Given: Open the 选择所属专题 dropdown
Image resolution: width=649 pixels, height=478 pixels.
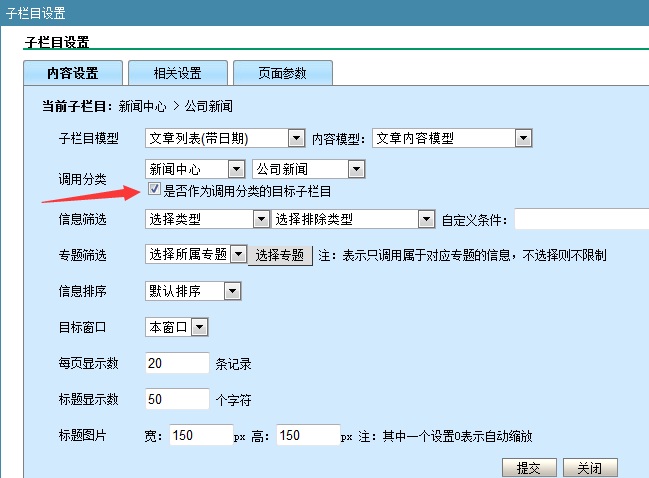Looking at the screenshot, I should click(x=195, y=255).
